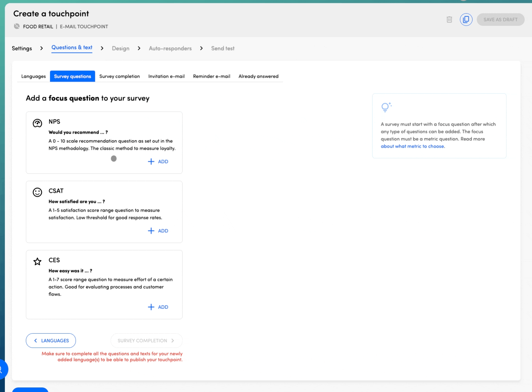The image size is (532, 392).
Task: Click the CES star icon
Action: pos(37,261)
